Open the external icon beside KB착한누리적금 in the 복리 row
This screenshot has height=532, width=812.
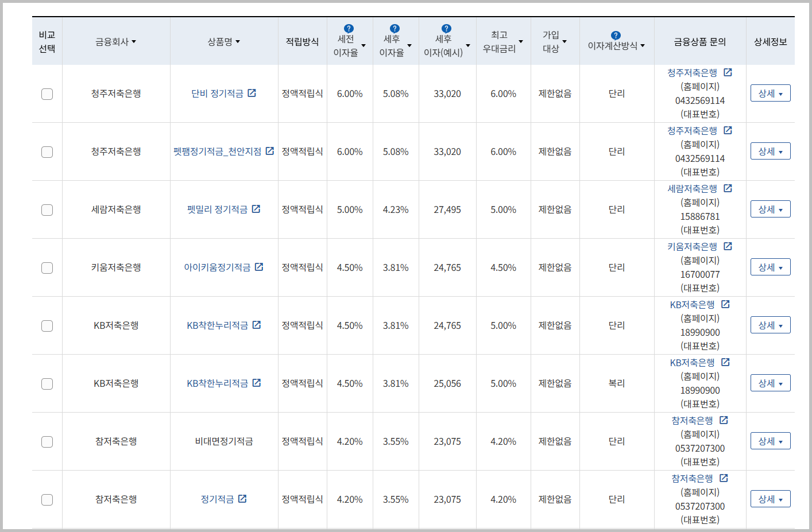click(257, 383)
